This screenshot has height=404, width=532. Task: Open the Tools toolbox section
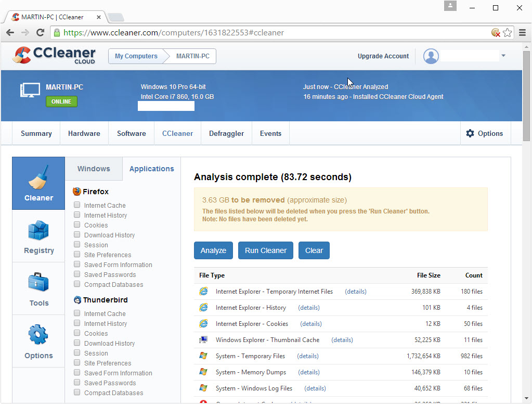[x=38, y=289]
